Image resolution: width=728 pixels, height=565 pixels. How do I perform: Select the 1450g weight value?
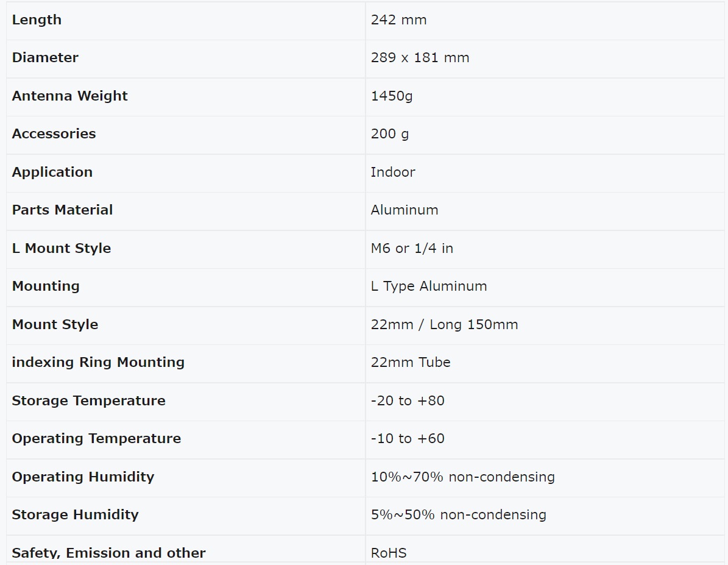(x=391, y=96)
